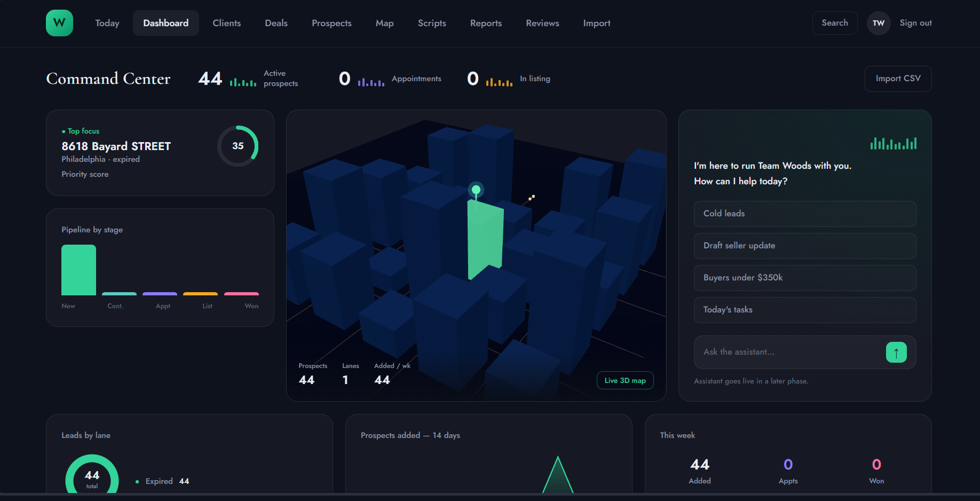Click the 44 Active prospects count
The width and height of the screenshot is (980, 501).
pyautogui.click(x=210, y=79)
